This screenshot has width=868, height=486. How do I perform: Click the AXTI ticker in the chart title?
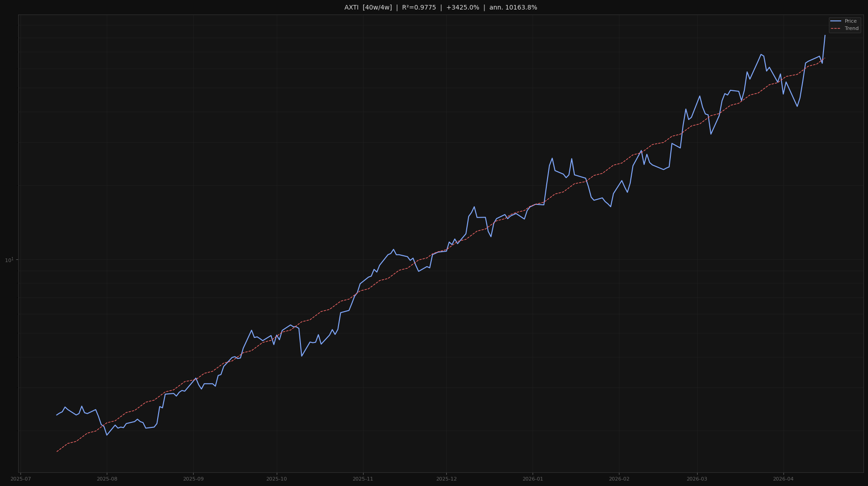pyautogui.click(x=351, y=8)
